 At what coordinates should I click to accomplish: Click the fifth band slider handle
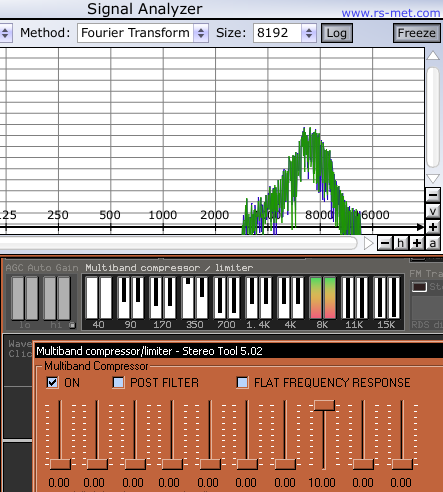[x=210, y=464]
